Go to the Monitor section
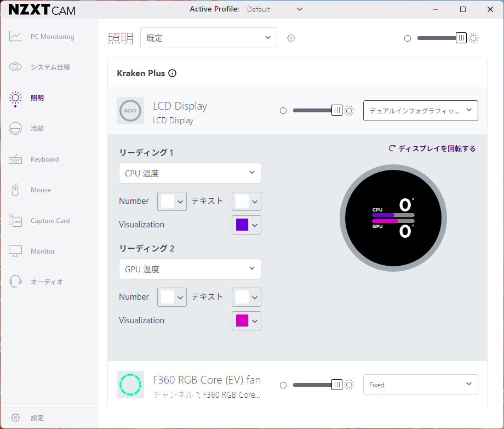The height and width of the screenshot is (429, 504). (43, 251)
